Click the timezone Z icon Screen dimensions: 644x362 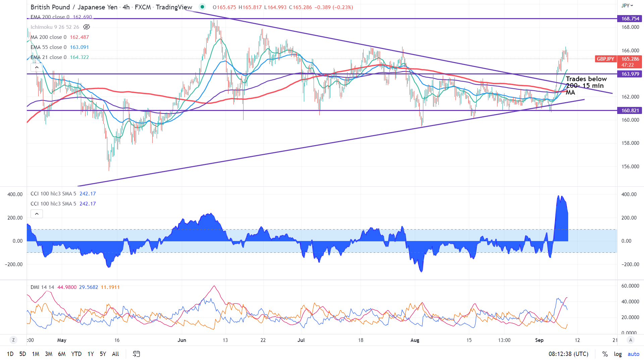[x=13, y=340]
